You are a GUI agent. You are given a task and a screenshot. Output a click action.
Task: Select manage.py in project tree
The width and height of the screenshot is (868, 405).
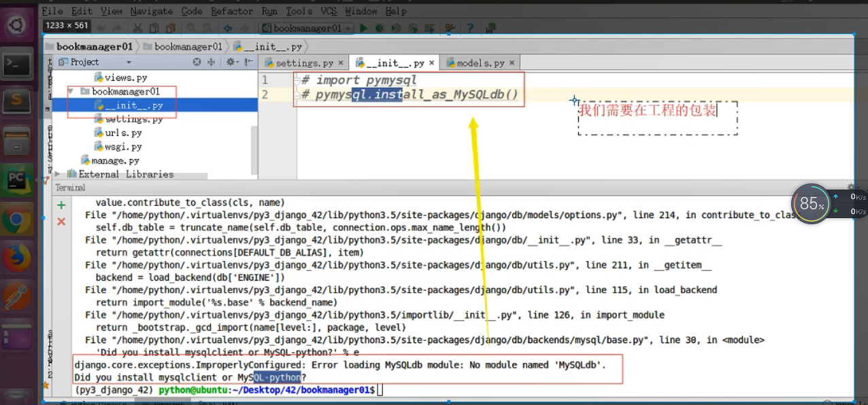[110, 160]
